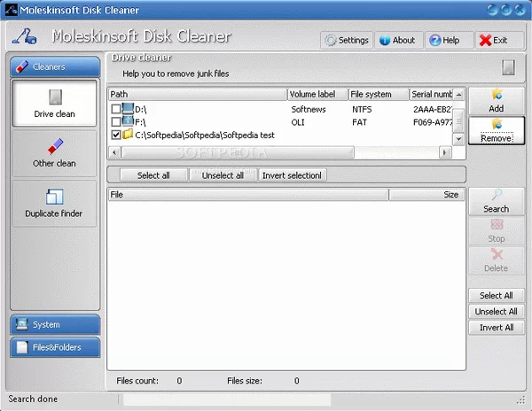Click the Select all button above file list
This screenshot has height=411, width=532.
[x=153, y=175]
